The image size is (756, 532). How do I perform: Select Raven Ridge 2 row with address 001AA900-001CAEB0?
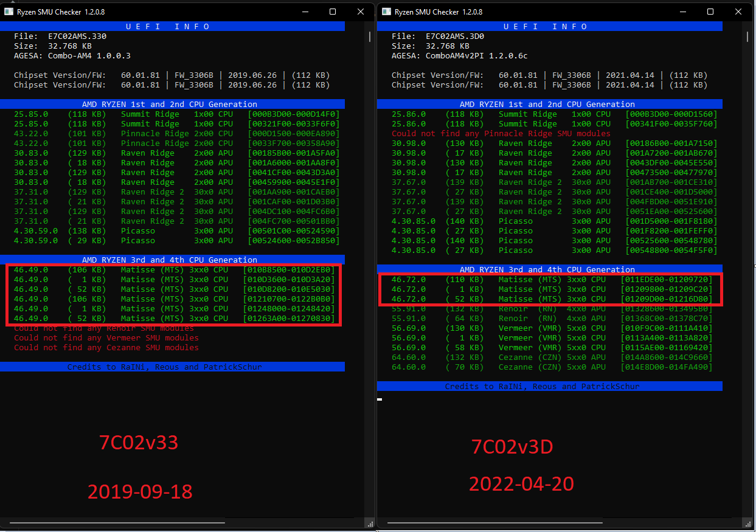pos(177,192)
